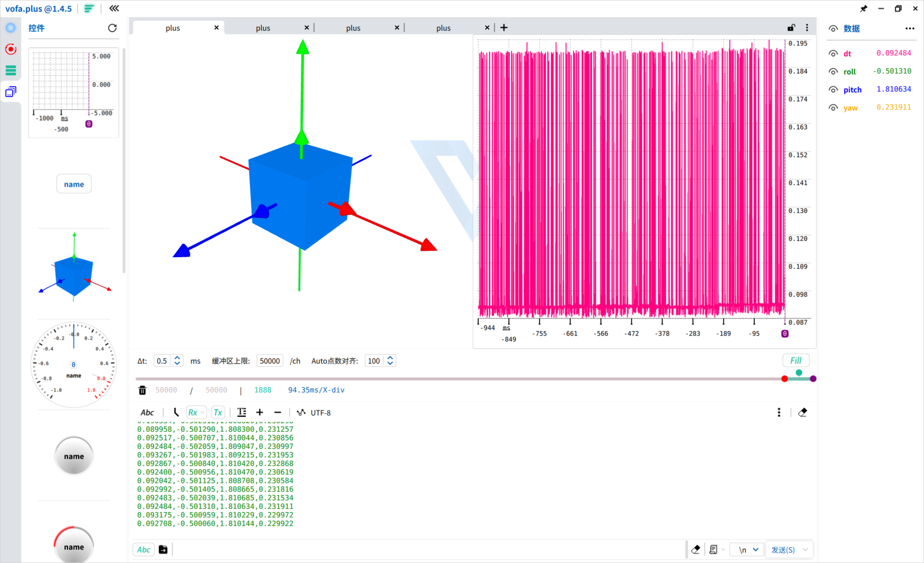Screen dimensions: 924x563
Task: Switch to the third plus tab
Action: [x=353, y=28]
